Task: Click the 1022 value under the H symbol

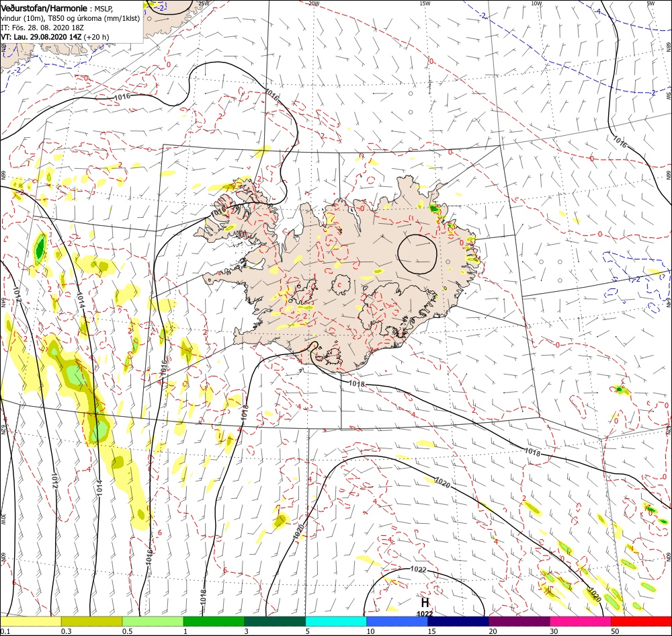Action: (x=424, y=614)
